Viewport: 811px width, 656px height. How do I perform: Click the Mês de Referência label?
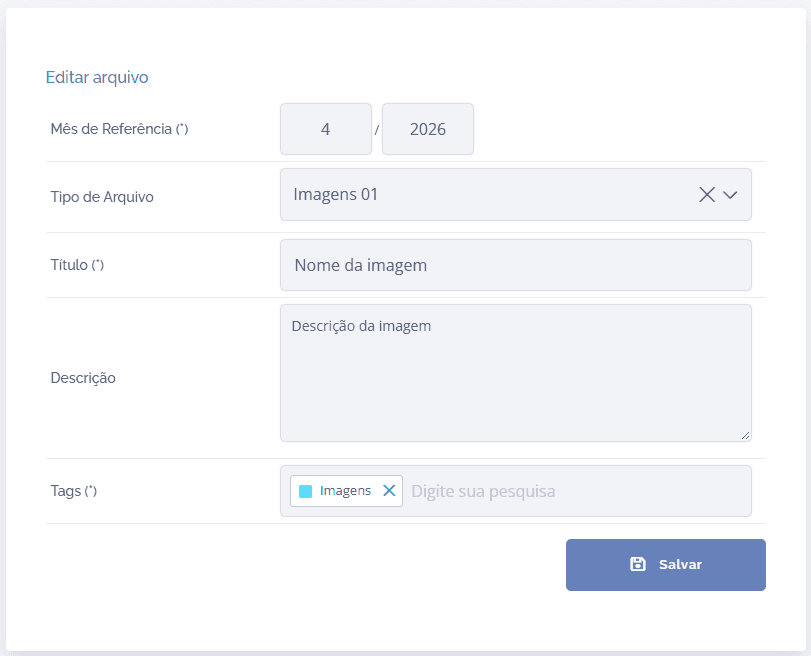[119, 129]
